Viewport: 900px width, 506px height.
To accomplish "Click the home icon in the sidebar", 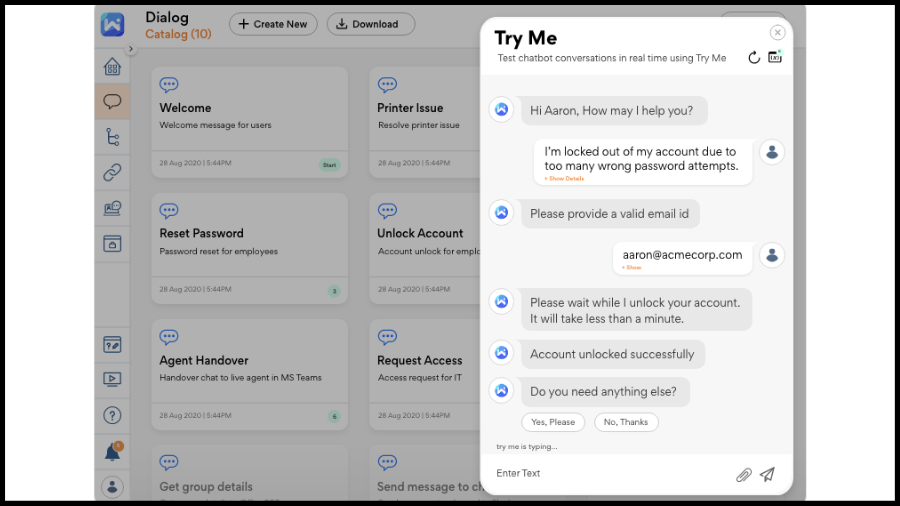I will (x=112, y=67).
